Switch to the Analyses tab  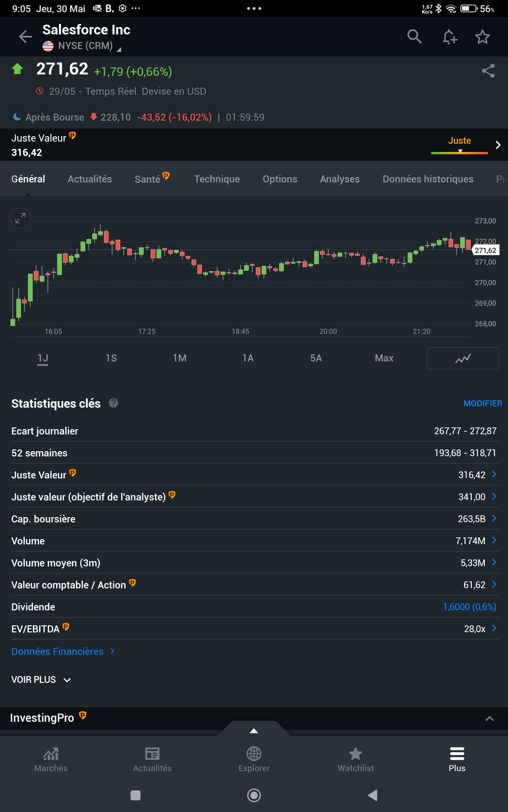(340, 179)
